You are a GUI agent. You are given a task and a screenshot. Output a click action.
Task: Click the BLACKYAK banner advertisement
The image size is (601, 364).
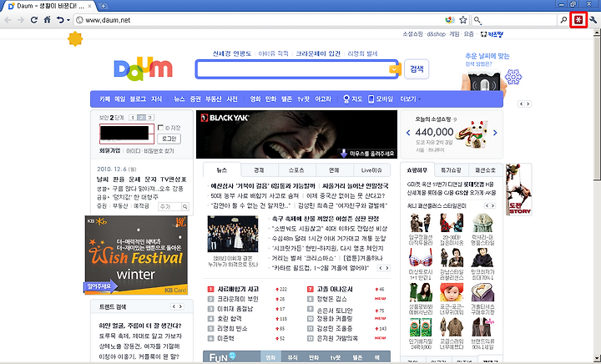pos(296,134)
